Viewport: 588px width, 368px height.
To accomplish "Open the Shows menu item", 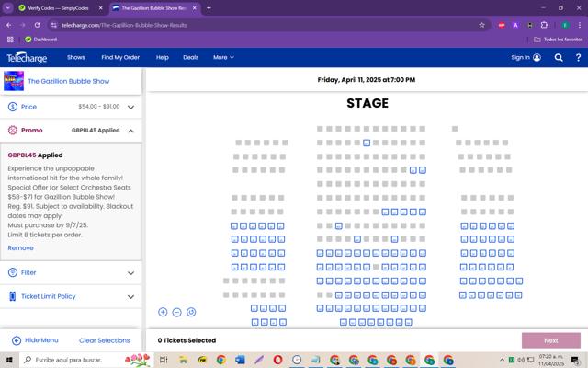I will 75,57.
